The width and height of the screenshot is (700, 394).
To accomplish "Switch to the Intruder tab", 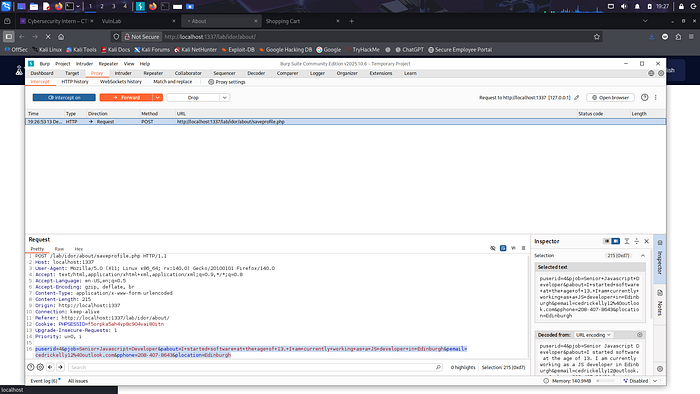I will [123, 73].
